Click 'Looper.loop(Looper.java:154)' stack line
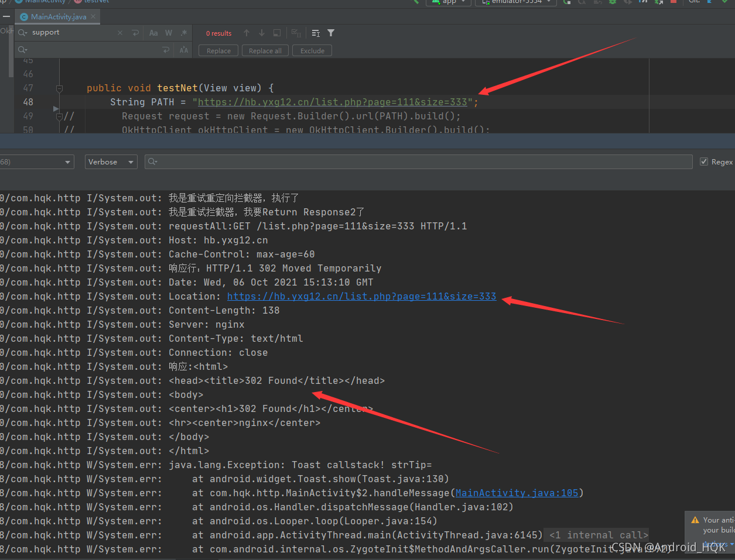The height and width of the screenshot is (560, 735). (x=314, y=521)
